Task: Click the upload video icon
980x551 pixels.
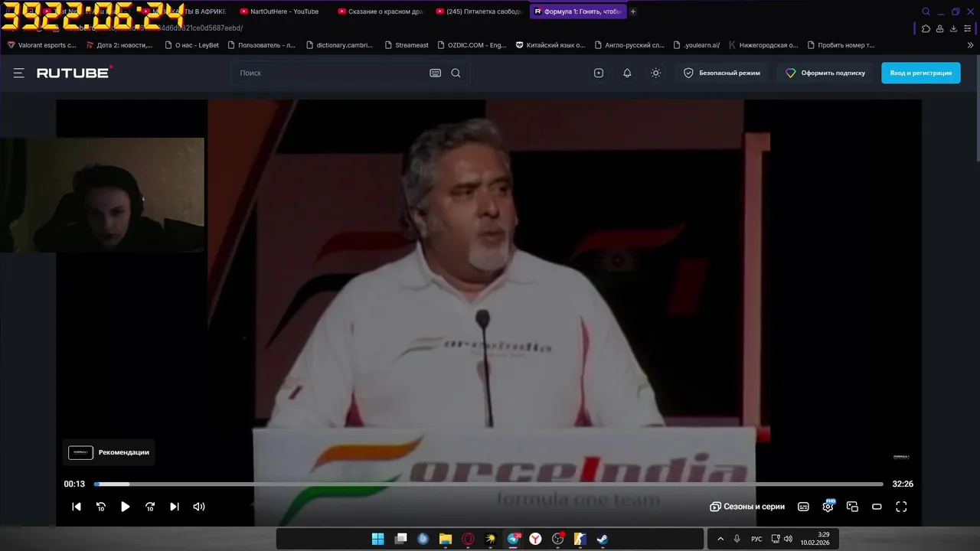Action: pyautogui.click(x=599, y=73)
